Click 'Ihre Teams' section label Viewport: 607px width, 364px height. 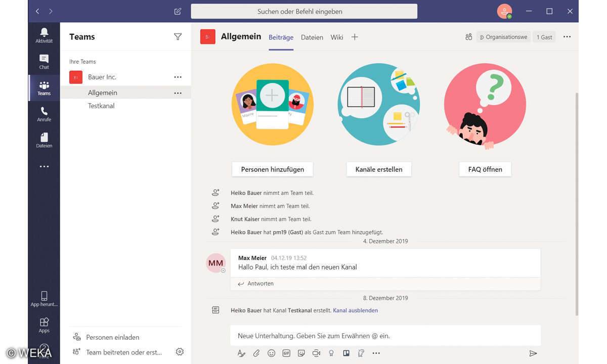tap(82, 62)
